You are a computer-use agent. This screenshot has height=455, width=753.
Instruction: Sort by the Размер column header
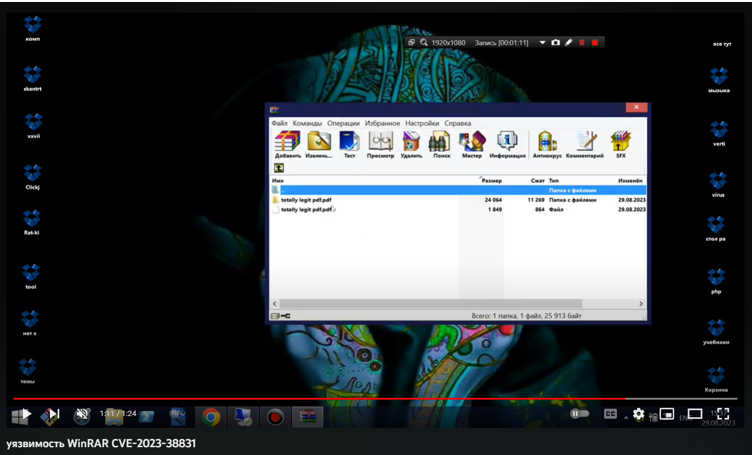point(491,181)
